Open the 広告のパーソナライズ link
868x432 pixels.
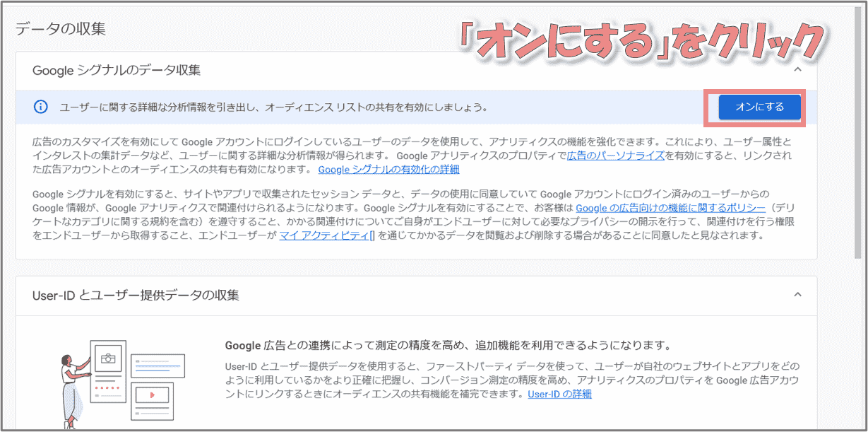click(x=615, y=156)
